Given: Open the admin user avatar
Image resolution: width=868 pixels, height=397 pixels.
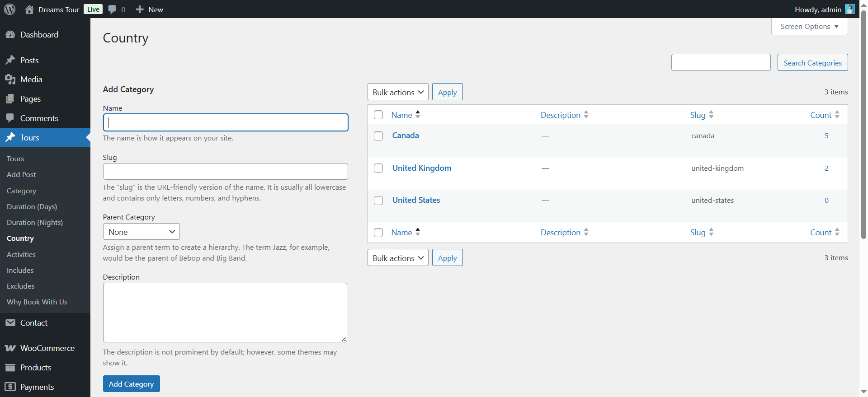Looking at the screenshot, I should 849,9.
